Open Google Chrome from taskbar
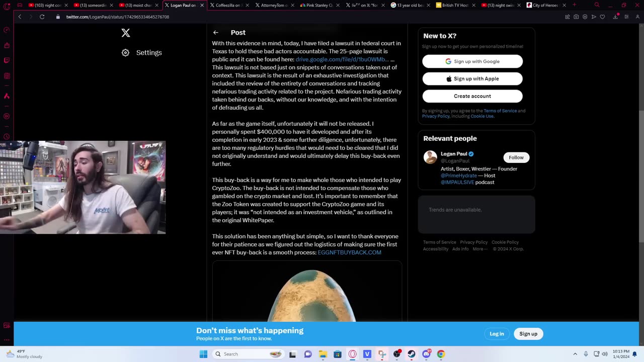The image size is (644, 362). tap(441, 354)
